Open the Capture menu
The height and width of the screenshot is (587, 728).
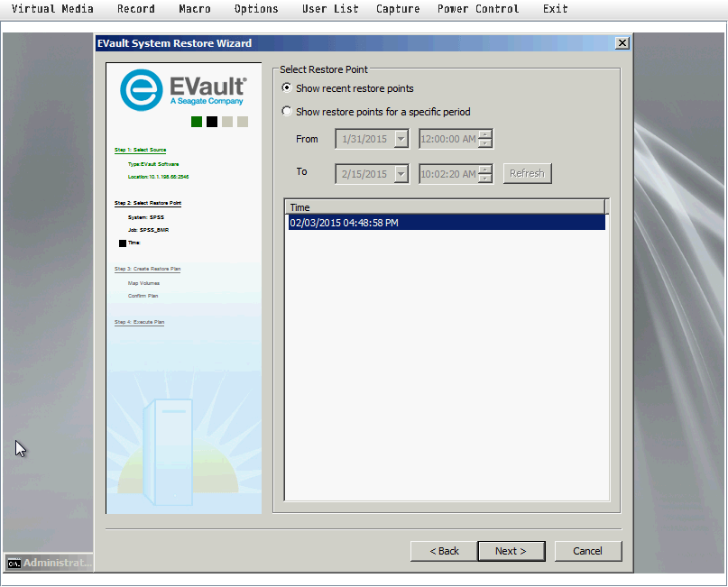[398, 9]
